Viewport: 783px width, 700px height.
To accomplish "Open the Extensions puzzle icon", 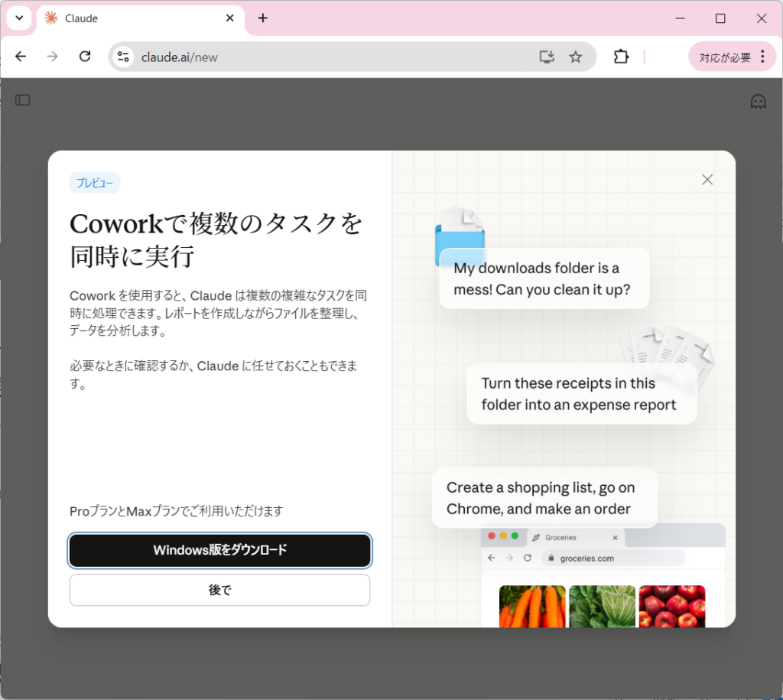I will pyautogui.click(x=621, y=57).
